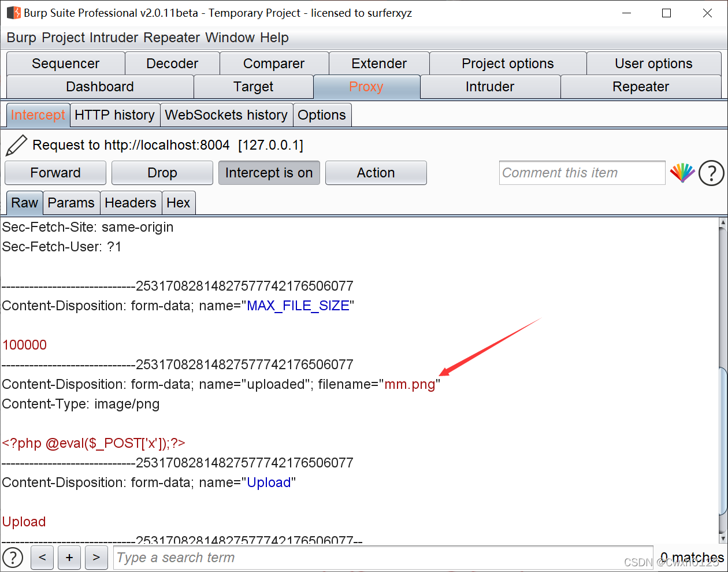Switch to the Repeater tool tab
This screenshot has height=572, width=728.
coord(641,87)
